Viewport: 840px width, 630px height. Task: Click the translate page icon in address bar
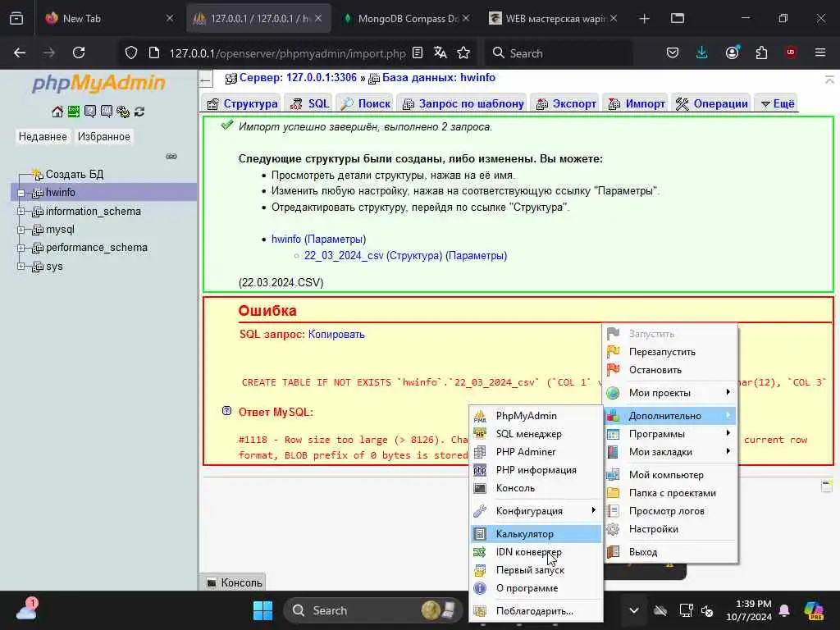(441, 52)
